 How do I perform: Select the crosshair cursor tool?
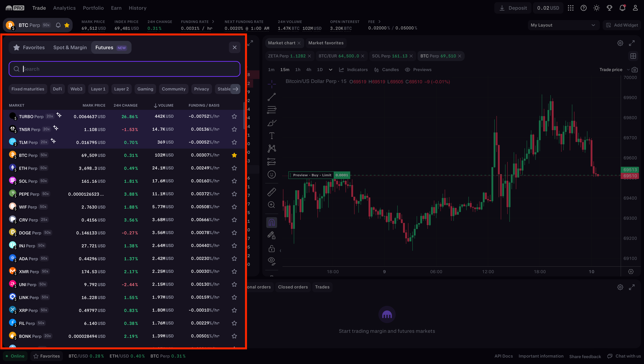(272, 84)
